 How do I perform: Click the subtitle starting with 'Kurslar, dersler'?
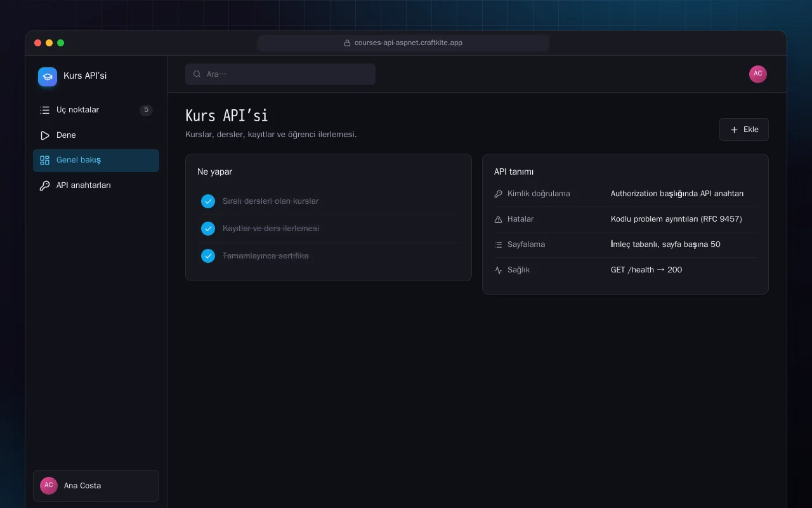[271, 135]
